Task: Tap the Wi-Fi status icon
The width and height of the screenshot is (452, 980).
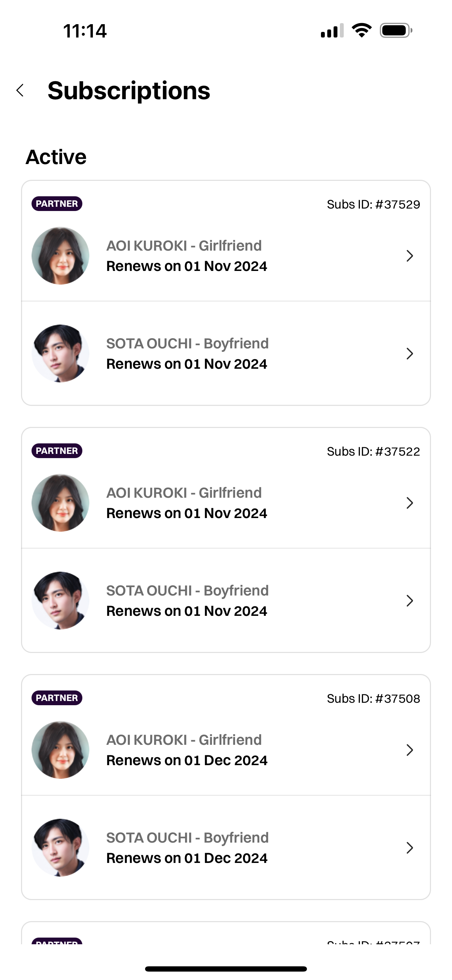Action: [x=362, y=30]
